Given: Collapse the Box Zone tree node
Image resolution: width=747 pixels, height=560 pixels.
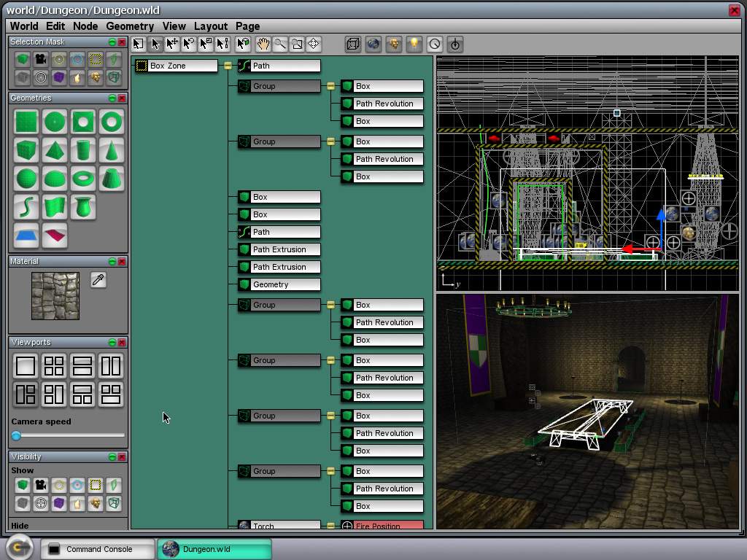Looking at the screenshot, I should click(228, 66).
